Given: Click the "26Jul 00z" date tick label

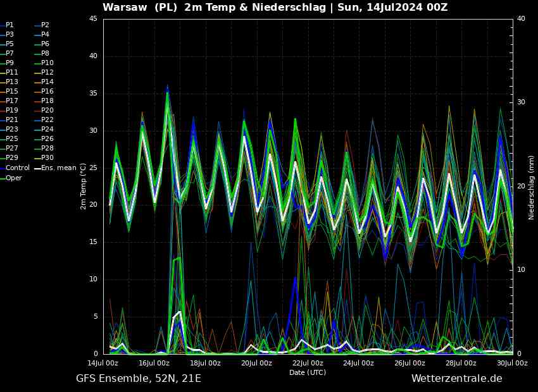Looking at the screenshot, I should pos(410,363).
